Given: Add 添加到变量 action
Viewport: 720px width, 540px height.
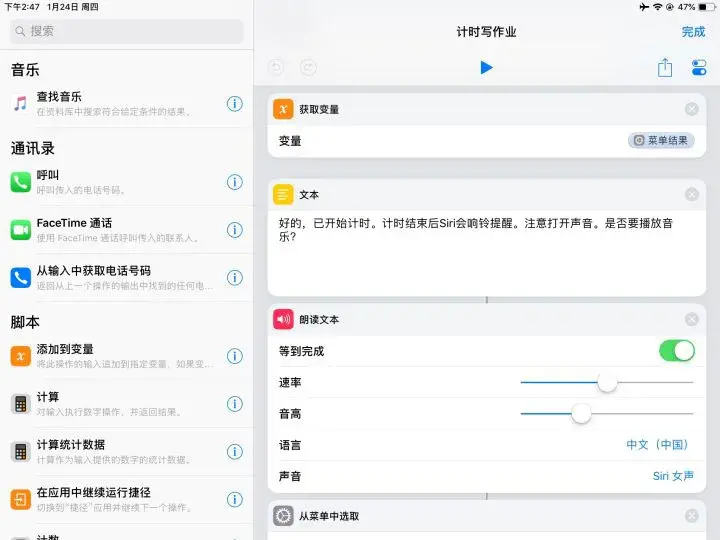Looking at the screenshot, I should click(x=127, y=356).
